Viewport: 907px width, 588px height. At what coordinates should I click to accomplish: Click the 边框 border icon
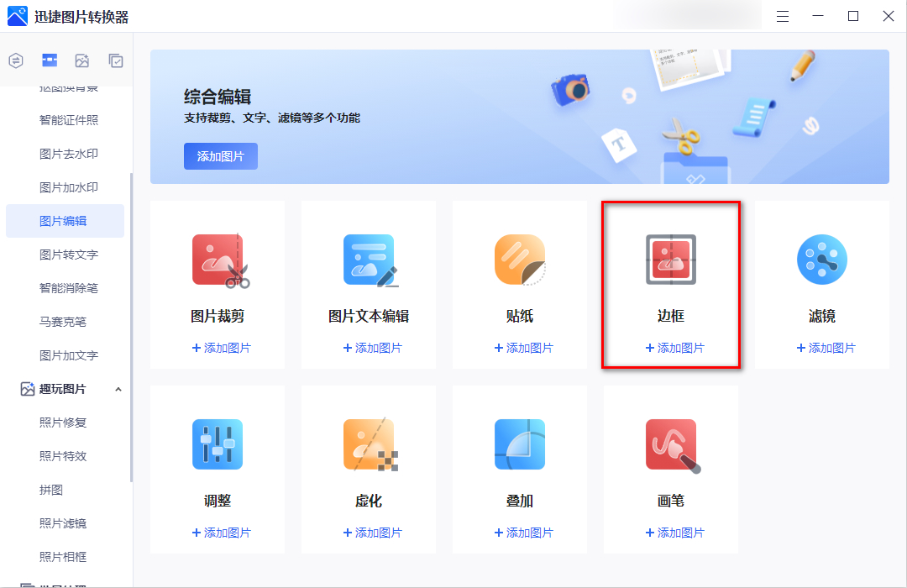[671, 260]
